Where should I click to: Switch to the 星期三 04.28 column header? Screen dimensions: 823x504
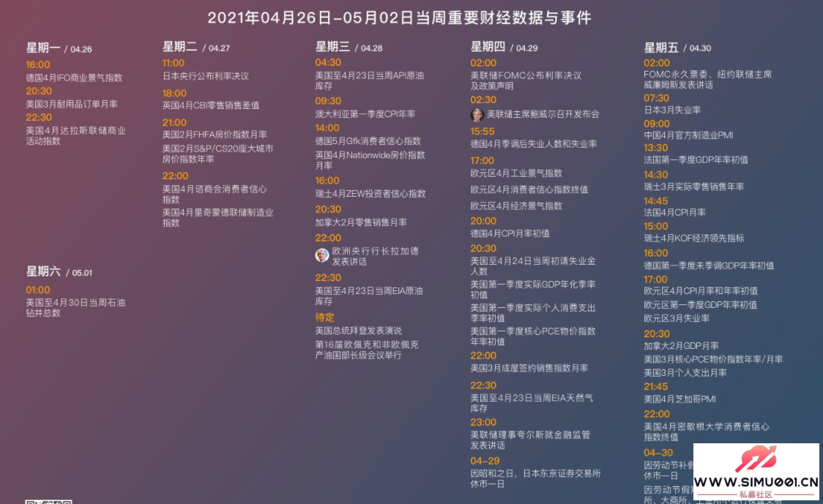click(349, 47)
